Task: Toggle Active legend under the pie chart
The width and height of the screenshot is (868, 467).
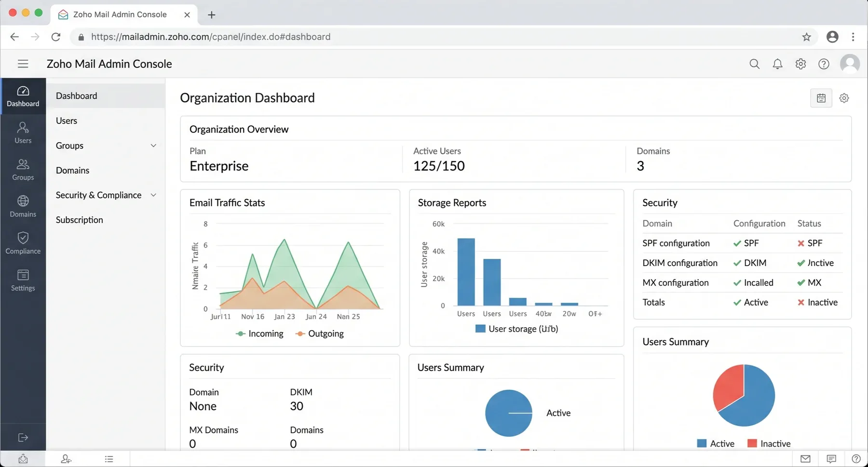Action: 716,443
